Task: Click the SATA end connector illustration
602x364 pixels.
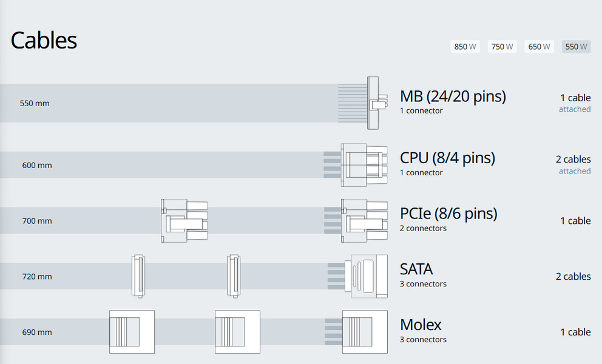Action: [x=366, y=276]
